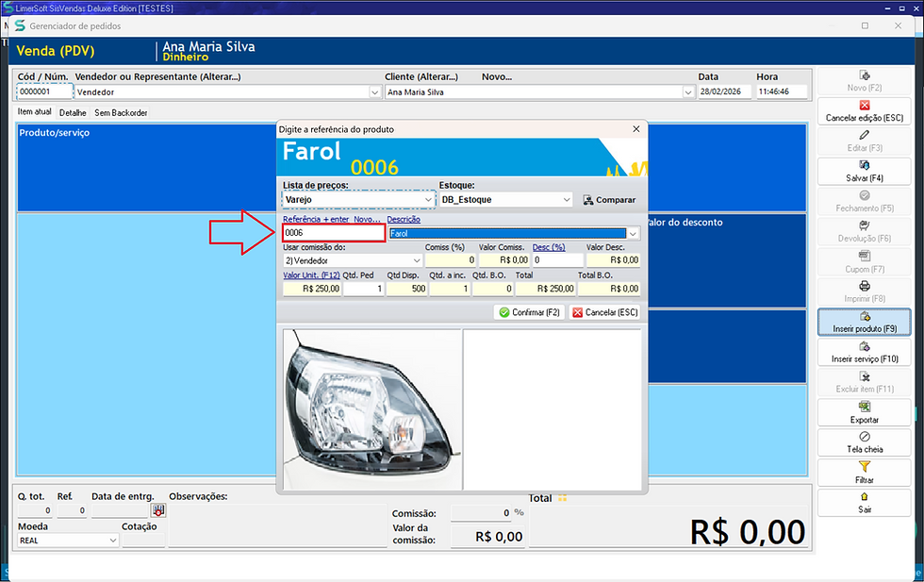
Task: Open the calendar icon beside Data de entrg.
Action: pyautogui.click(x=158, y=509)
